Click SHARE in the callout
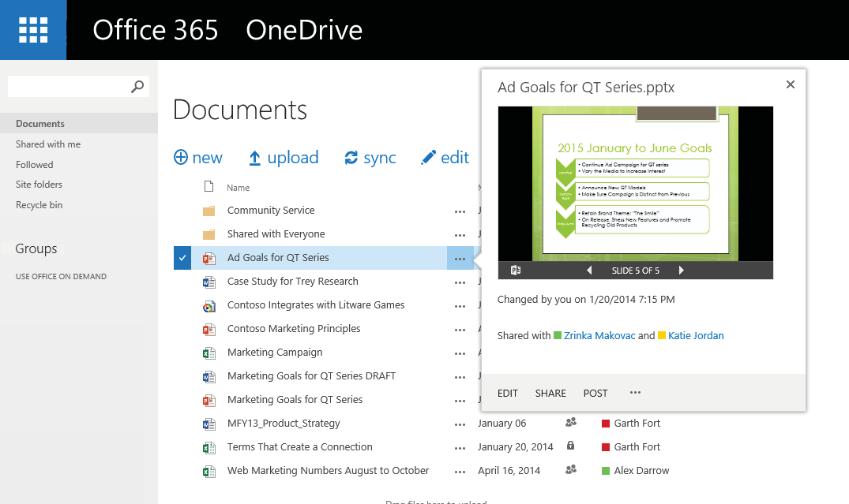 point(550,394)
